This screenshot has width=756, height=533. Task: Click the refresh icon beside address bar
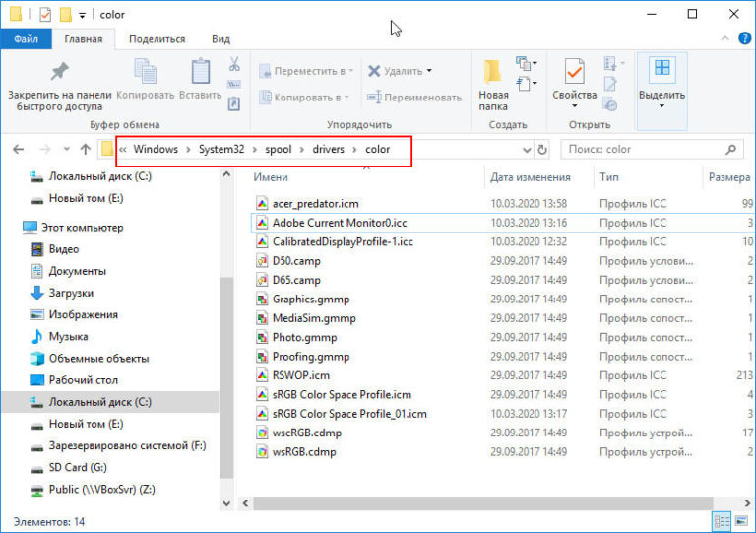coord(541,150)
